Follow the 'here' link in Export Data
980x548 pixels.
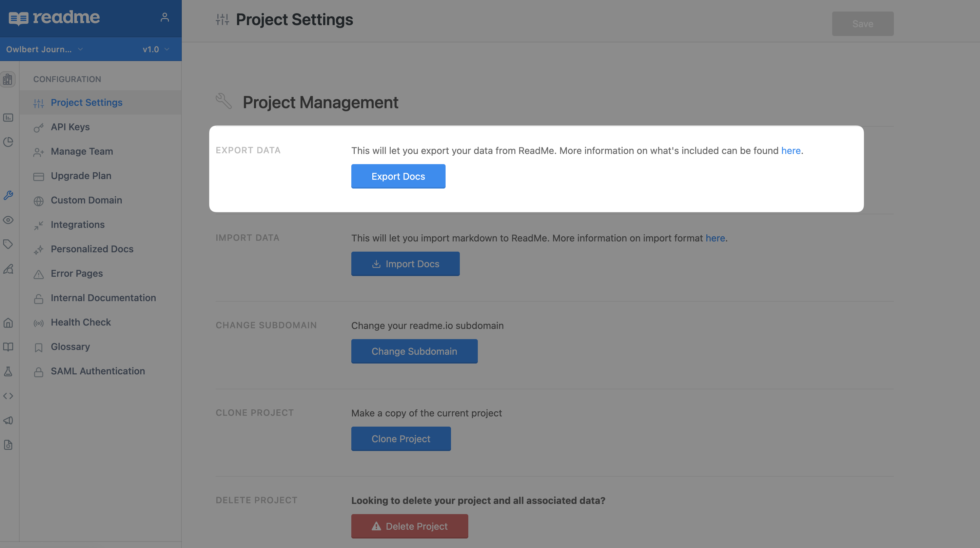[x=790, y=151]
